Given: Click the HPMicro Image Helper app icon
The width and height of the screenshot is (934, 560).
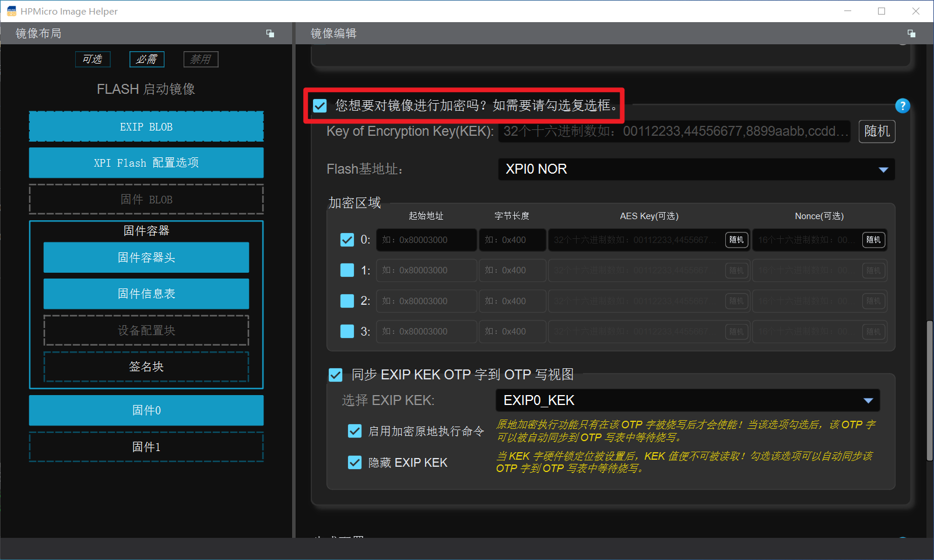Looking at the screenshot, I should (12, 11).
